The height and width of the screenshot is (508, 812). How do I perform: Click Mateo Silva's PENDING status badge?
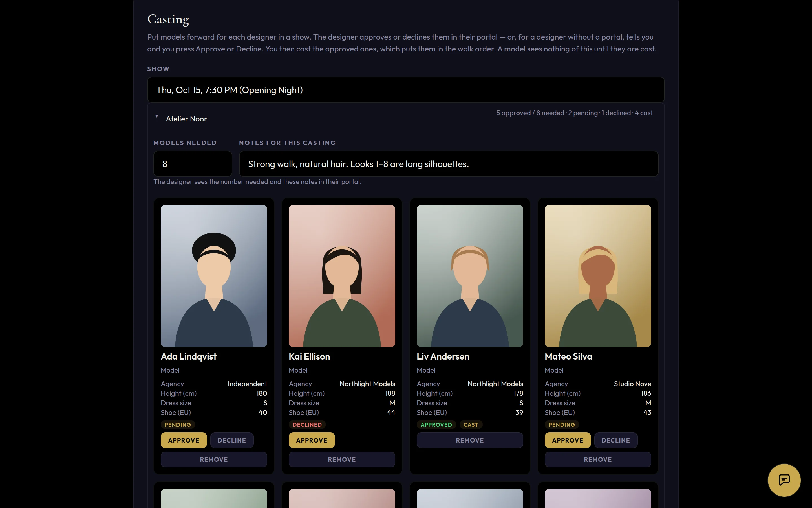[561, 425]
